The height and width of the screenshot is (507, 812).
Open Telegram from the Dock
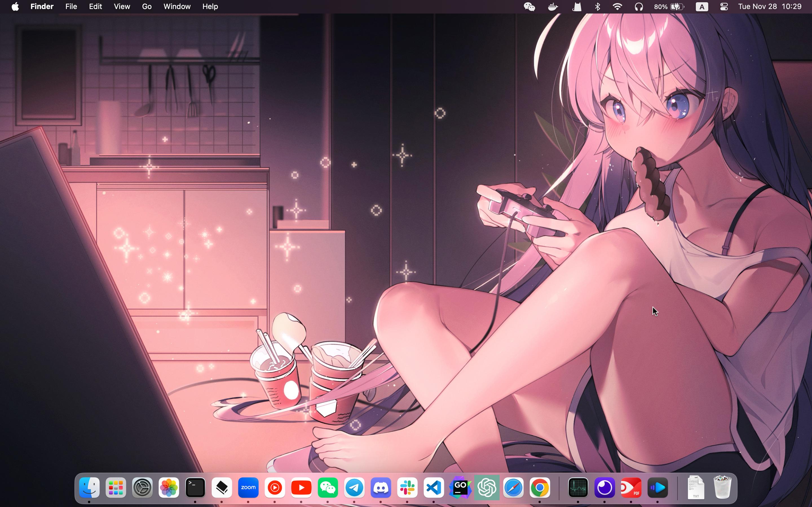pos(354,488)
